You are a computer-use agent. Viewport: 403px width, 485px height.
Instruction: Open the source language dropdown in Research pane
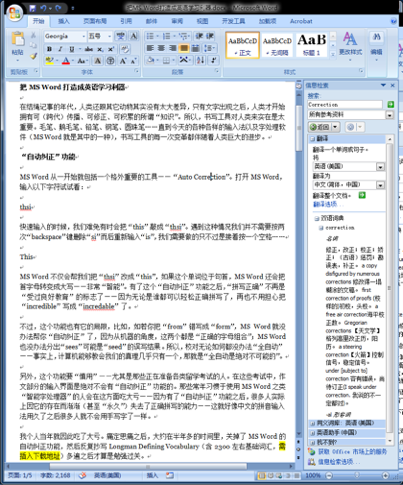point(380,167)
